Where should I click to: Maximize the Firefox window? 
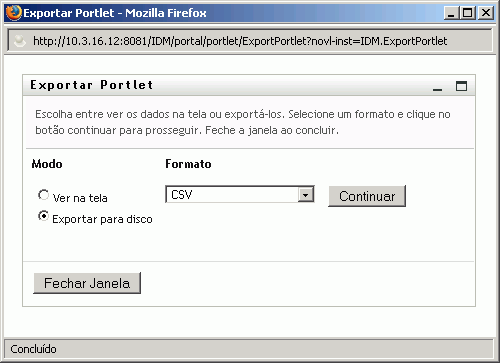(x=468, y=13)
